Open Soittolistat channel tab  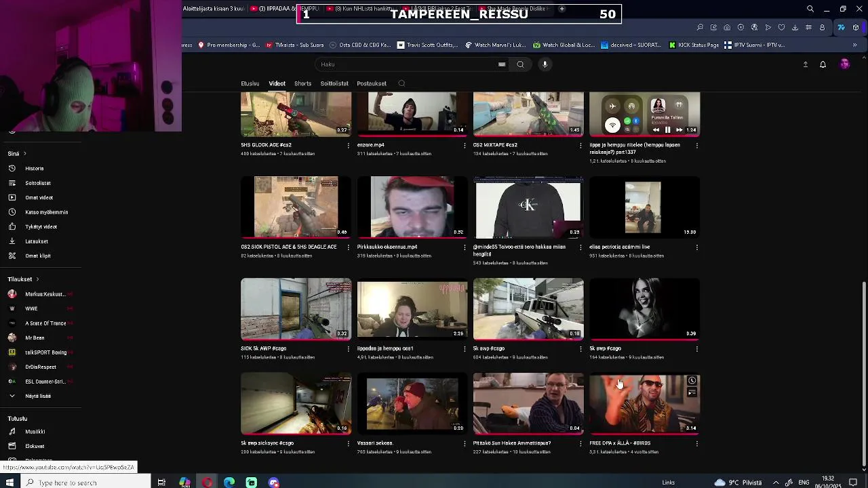pyautogui.click(x=334, y=83)
